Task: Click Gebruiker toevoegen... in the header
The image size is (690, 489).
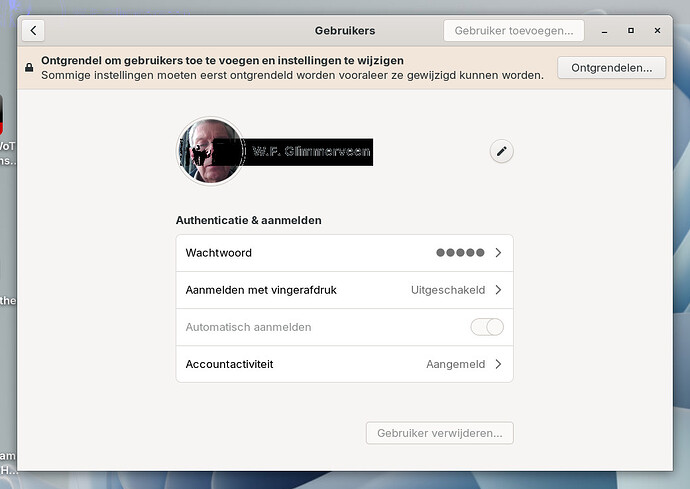Action: [514, 30]
